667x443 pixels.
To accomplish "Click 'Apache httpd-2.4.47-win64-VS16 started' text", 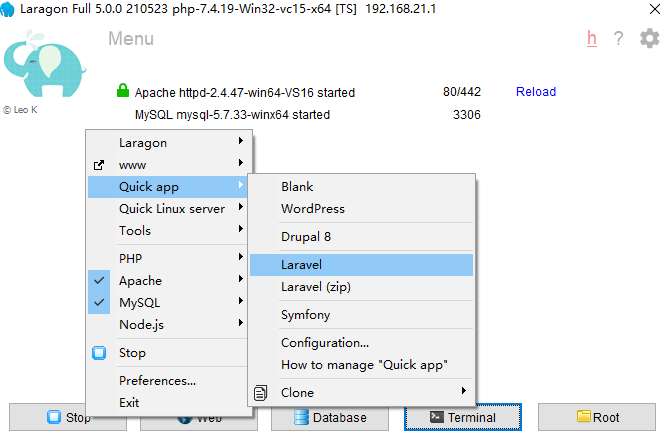I will point(245,93).
